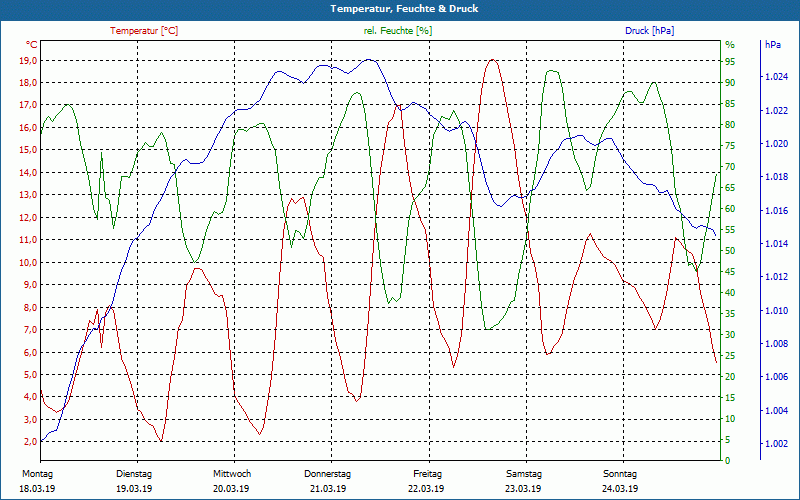The width and height of the screenshot is (800, 500).
Task: Select the Montag day label
Action: (37, 474)
